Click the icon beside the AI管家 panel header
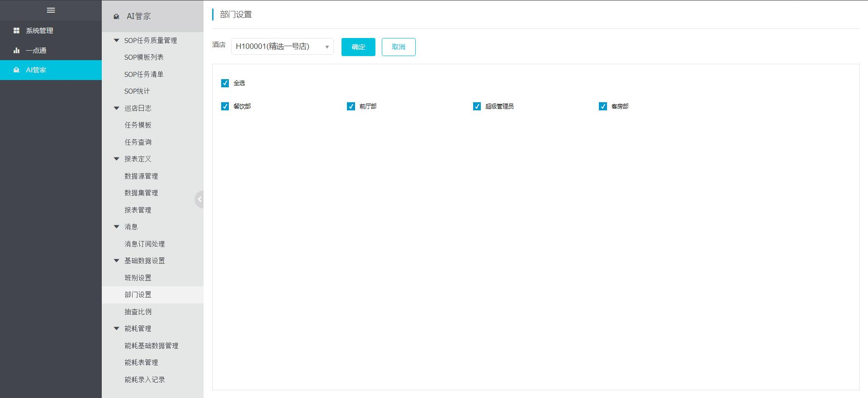 (116, 16)
